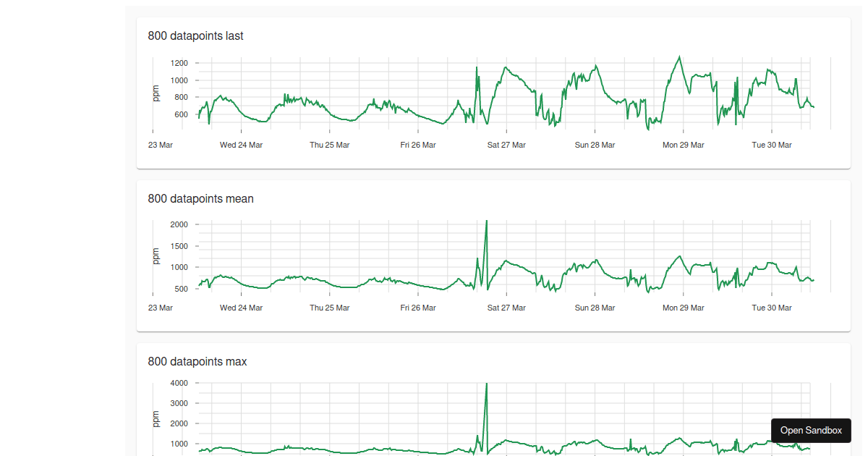Click the tallest spike in the max chart
Image resolution: width=868 pixels, height=456 pixels.
point(486,384)
